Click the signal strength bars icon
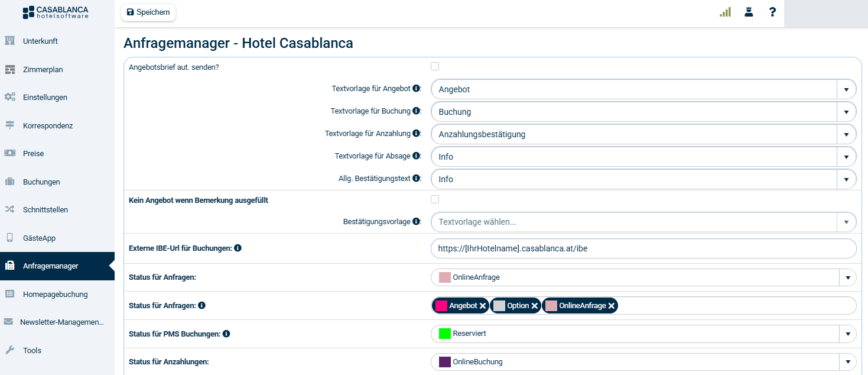The height and width of the screenshot is (375, 868). tap(725, 12)
